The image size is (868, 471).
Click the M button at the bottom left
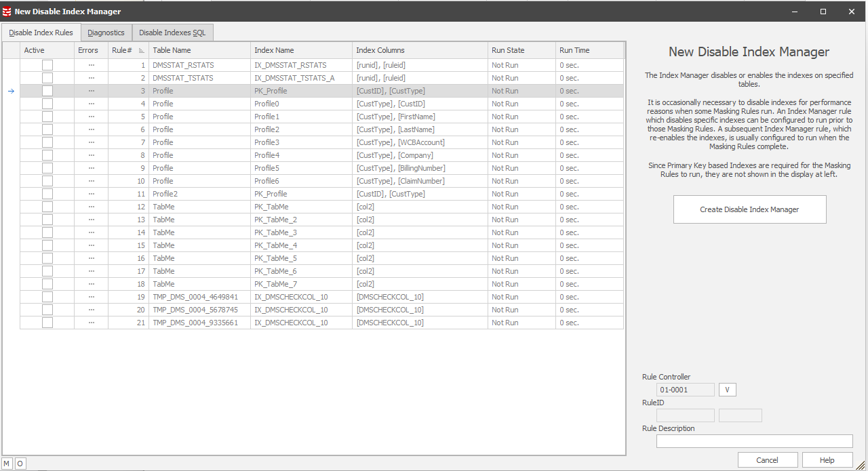(7, 464)
